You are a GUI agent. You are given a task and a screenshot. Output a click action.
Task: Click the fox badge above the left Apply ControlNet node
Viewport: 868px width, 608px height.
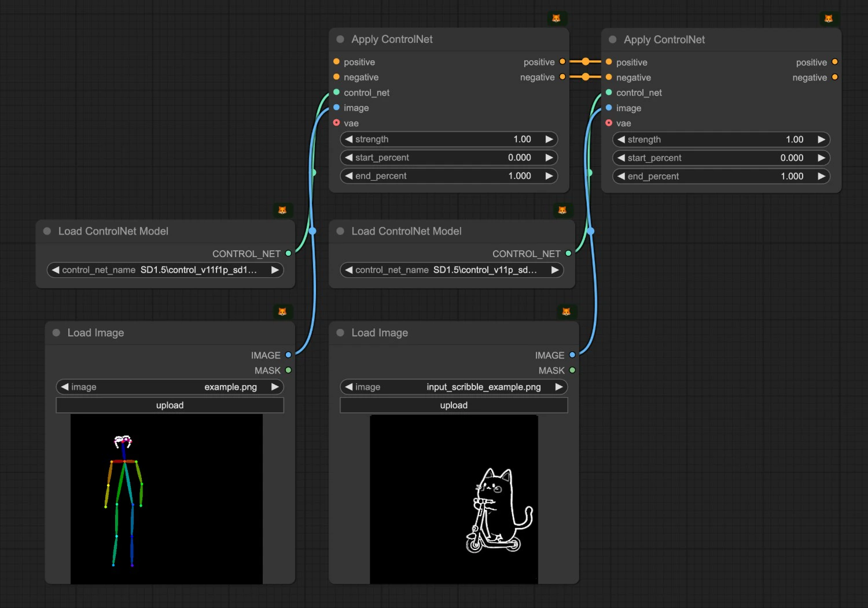(x=556, y=19)
